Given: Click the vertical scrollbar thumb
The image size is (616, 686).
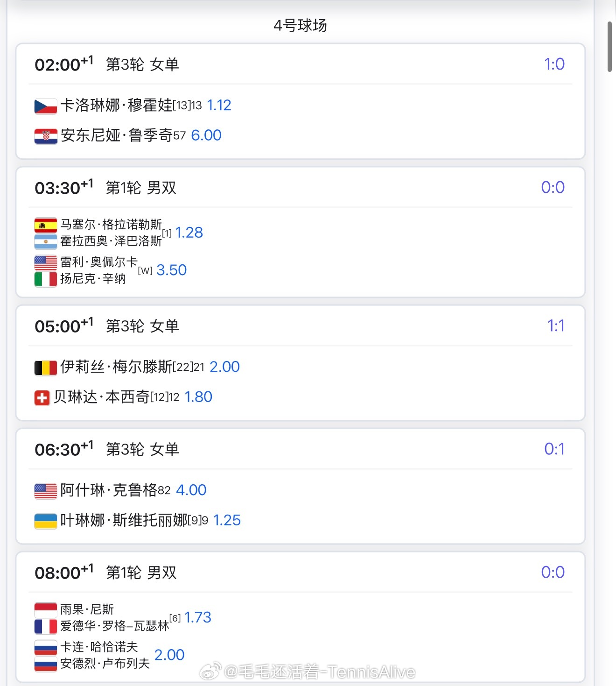Looking at the screenshot, I should [609, 47].
